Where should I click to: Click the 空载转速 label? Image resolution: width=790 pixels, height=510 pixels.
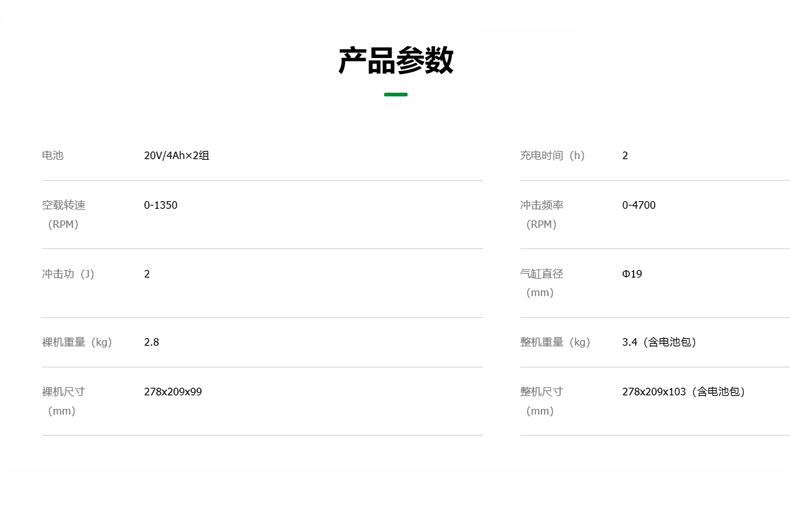pyautogui.click(x=64, y=205)
